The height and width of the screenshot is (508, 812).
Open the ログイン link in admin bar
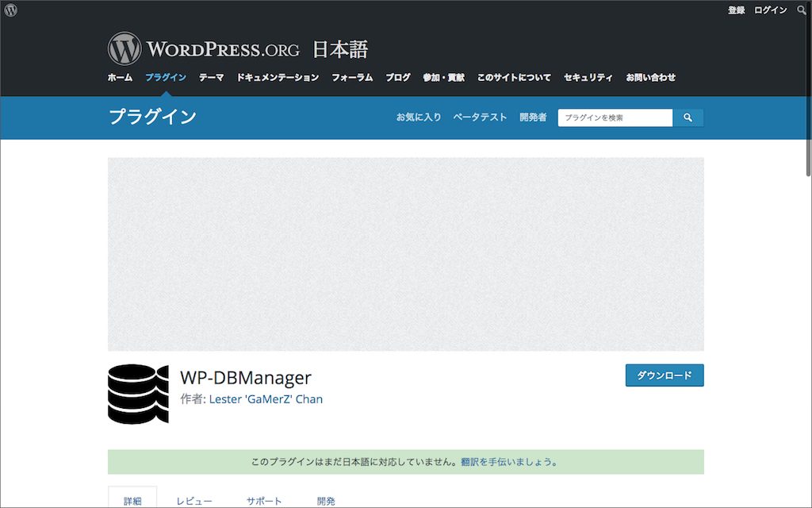770,10
